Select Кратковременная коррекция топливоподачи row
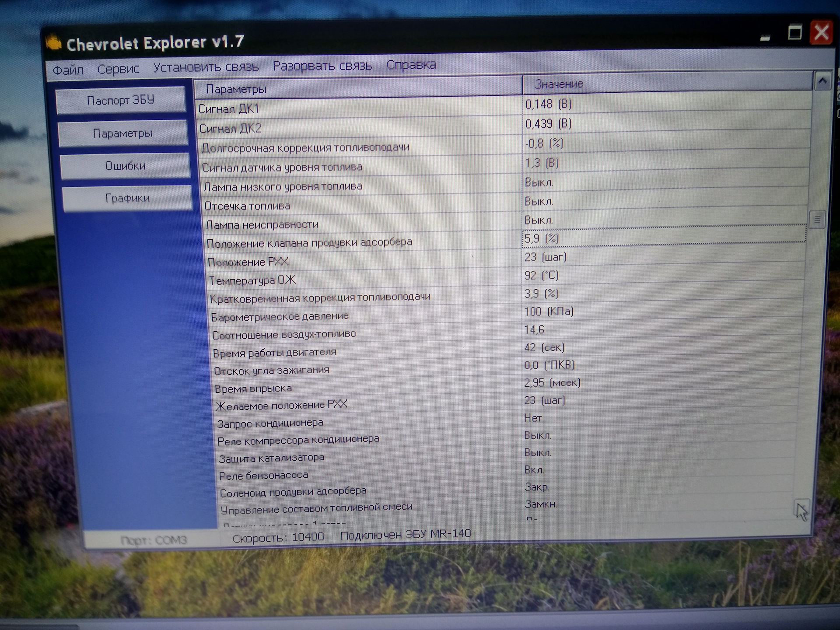Image resolution: width=840 pixels, height=630 pixels. coord(506,296)
